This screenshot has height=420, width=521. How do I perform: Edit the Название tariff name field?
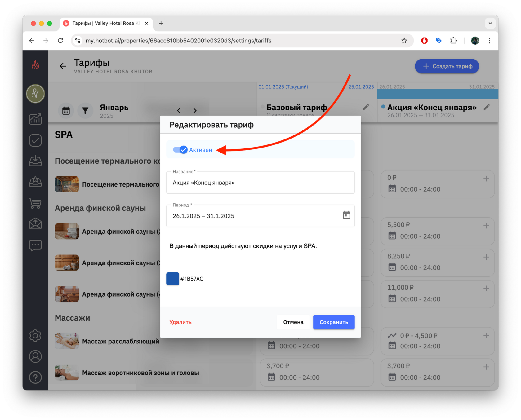[260, 183]
